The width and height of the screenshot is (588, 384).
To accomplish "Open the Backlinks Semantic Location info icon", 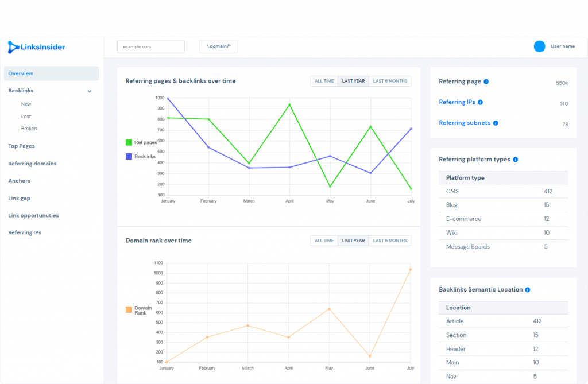I will click(528, 290).
